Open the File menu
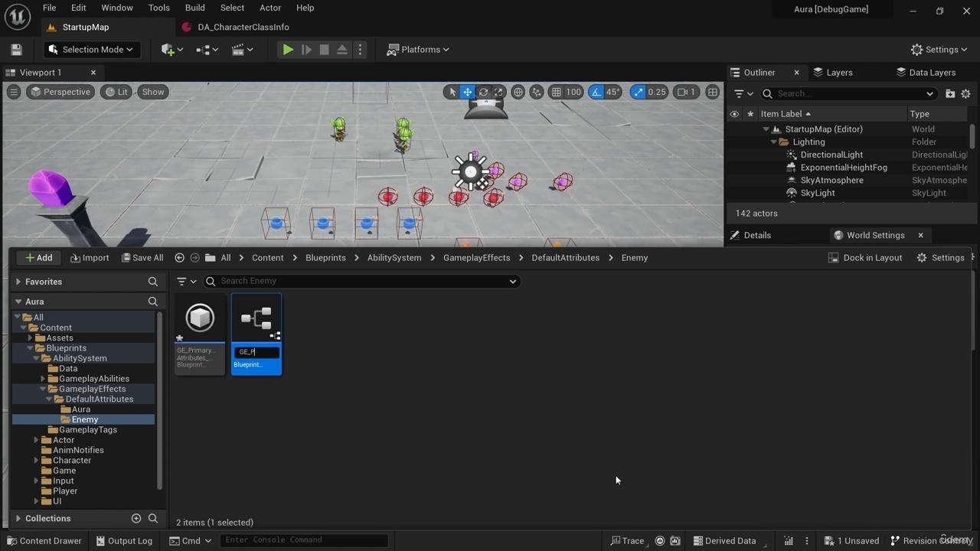Image resolution: width=980 pixels, height=551 pixels. (x=49, y=8)
